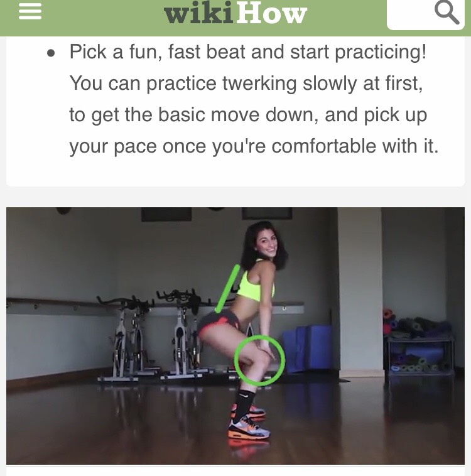Select the 'Pick a fun, fast beat' line
Image resolution: width=471 pixels, height=476 pixels.
[248, 52]
